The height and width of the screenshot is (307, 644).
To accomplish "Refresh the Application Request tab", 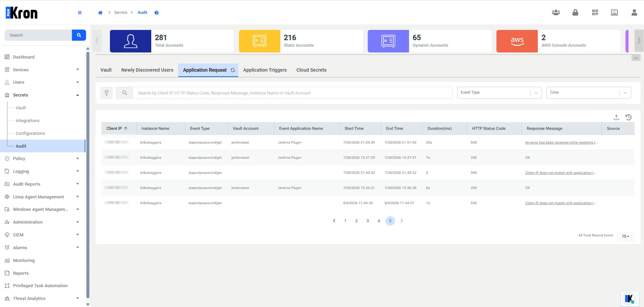I will 233,70.
